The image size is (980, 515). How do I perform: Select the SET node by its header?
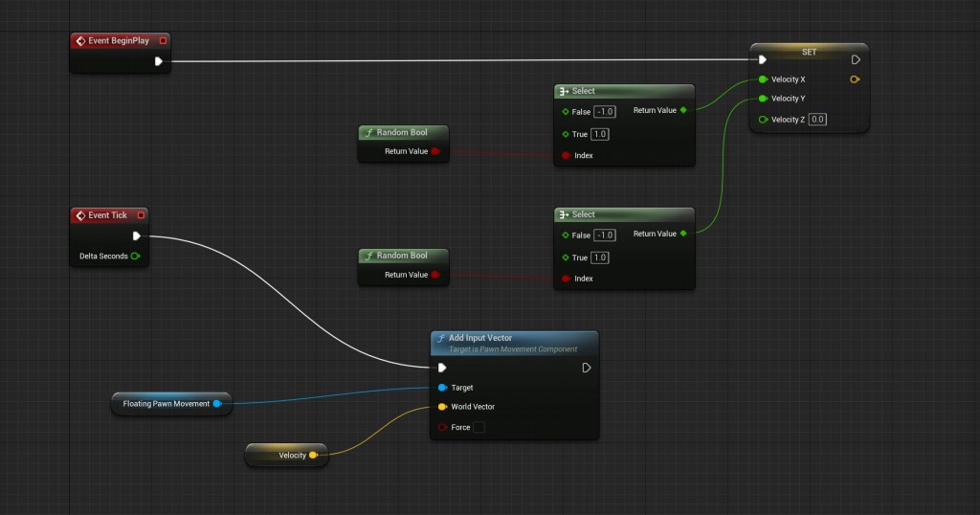click(809, 52)
